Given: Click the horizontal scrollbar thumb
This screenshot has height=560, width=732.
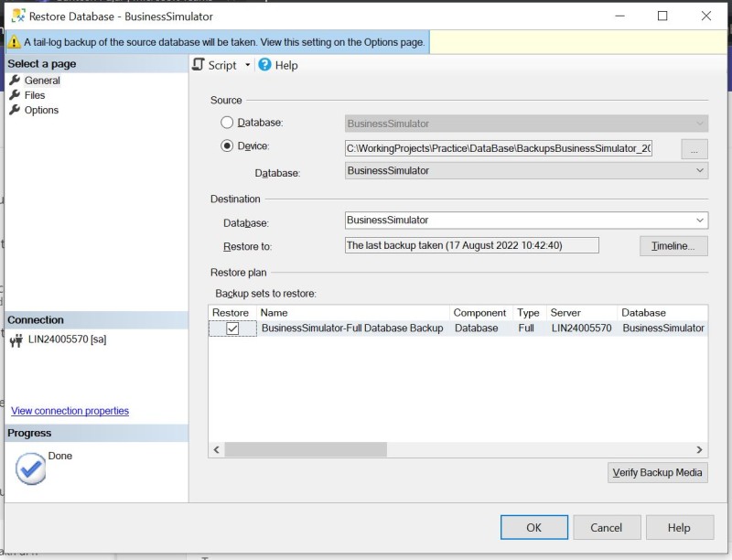Looking at the screenshot, I should click(306, 450).
